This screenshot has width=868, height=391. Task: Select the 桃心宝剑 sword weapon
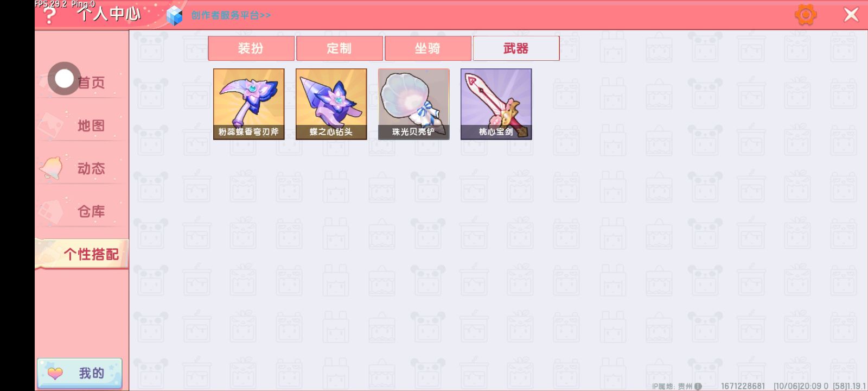pos(496,104)
